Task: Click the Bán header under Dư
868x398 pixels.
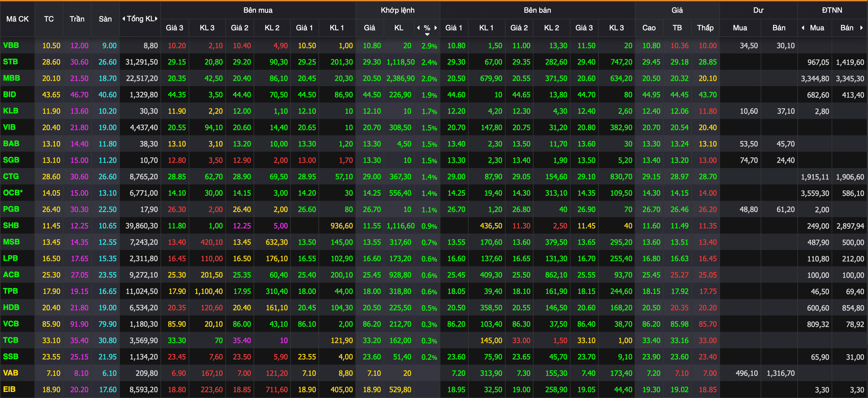Action: (x=779, y=28)
